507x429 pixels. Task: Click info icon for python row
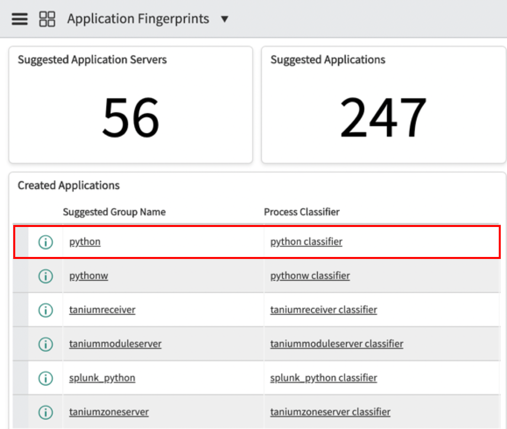pos(46,242)
